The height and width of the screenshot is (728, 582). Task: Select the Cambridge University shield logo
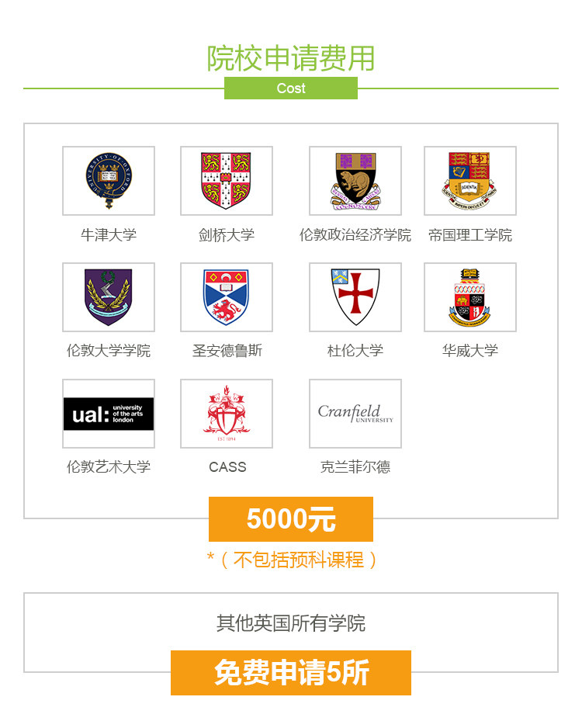tap(227, 181)
